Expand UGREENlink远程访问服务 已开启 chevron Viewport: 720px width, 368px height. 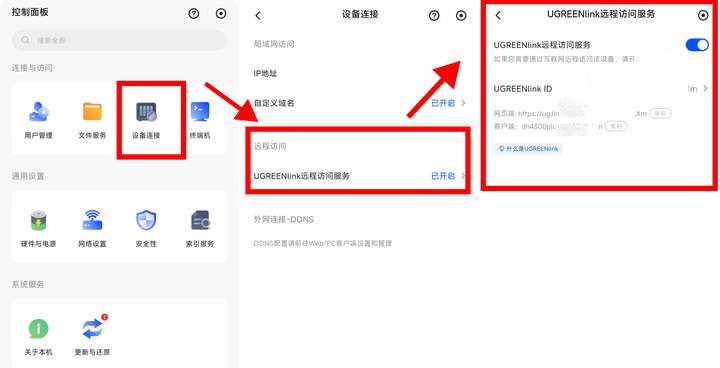pyautogui.click(x=463, y=176)
